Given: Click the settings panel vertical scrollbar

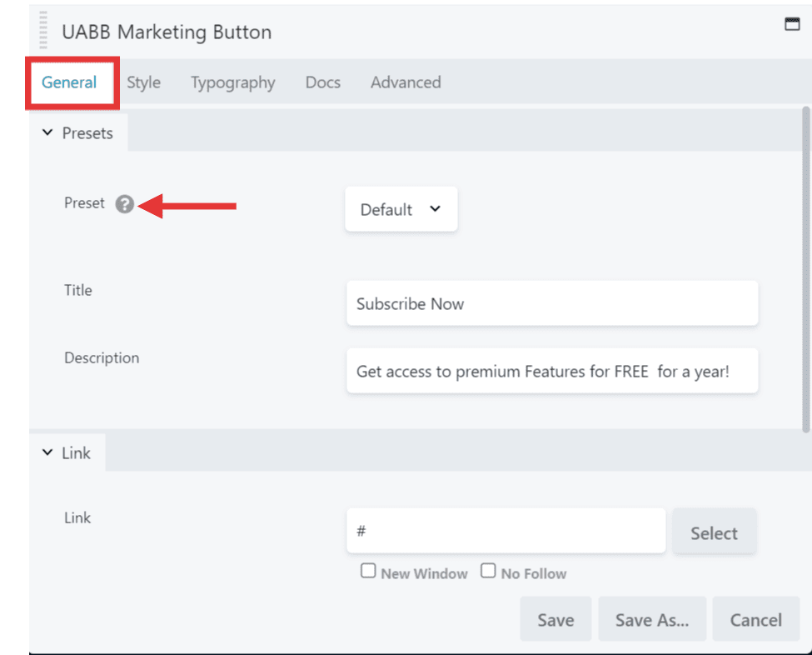Looking at the screenshot, I should pyautogui.click(x=805, y=267).
